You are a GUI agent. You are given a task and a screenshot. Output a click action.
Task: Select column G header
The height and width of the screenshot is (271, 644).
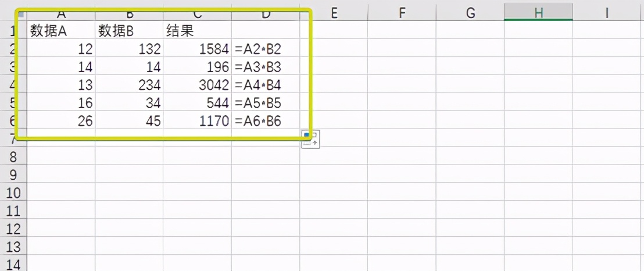470,13
